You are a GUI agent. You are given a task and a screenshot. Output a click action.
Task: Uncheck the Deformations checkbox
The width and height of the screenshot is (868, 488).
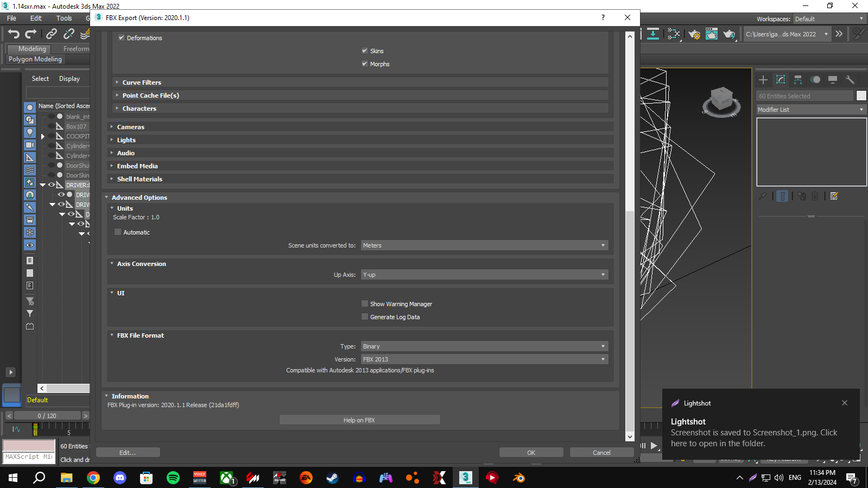click(x=122, y=38)
